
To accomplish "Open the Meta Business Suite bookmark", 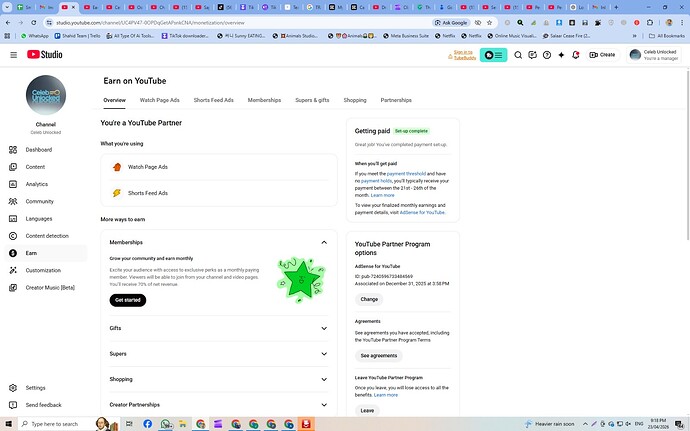I will pos(406,36).
